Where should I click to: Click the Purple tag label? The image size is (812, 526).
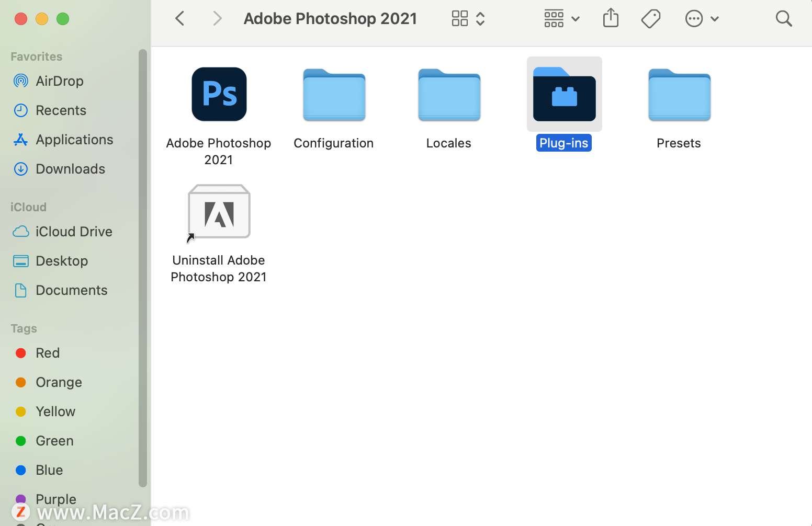click(56, 499)
